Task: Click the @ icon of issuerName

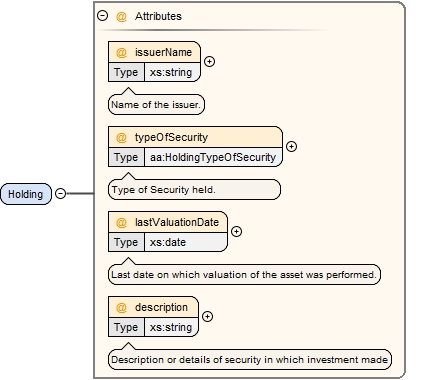Action: (121, 53)
